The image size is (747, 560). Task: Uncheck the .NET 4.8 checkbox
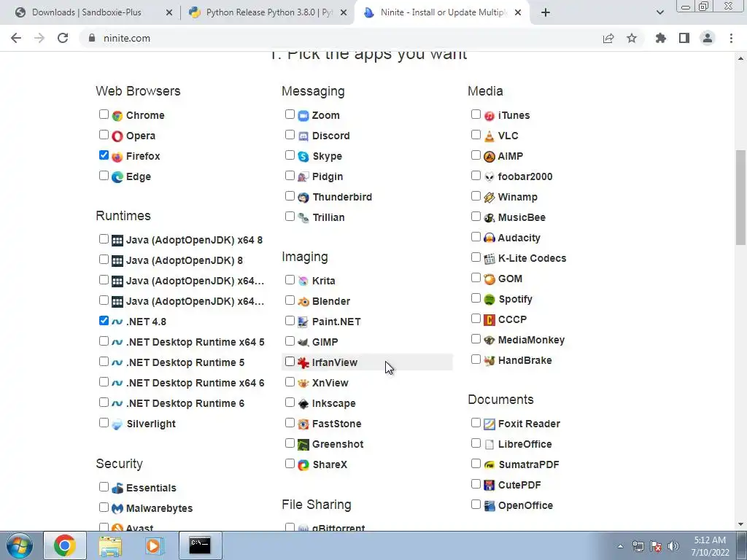coord(104,321)
